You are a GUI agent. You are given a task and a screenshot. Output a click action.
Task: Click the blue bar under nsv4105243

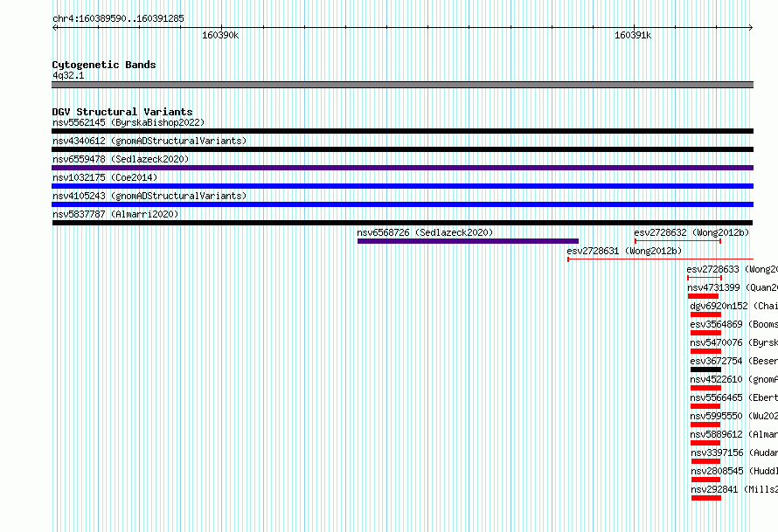click(402, 204)
